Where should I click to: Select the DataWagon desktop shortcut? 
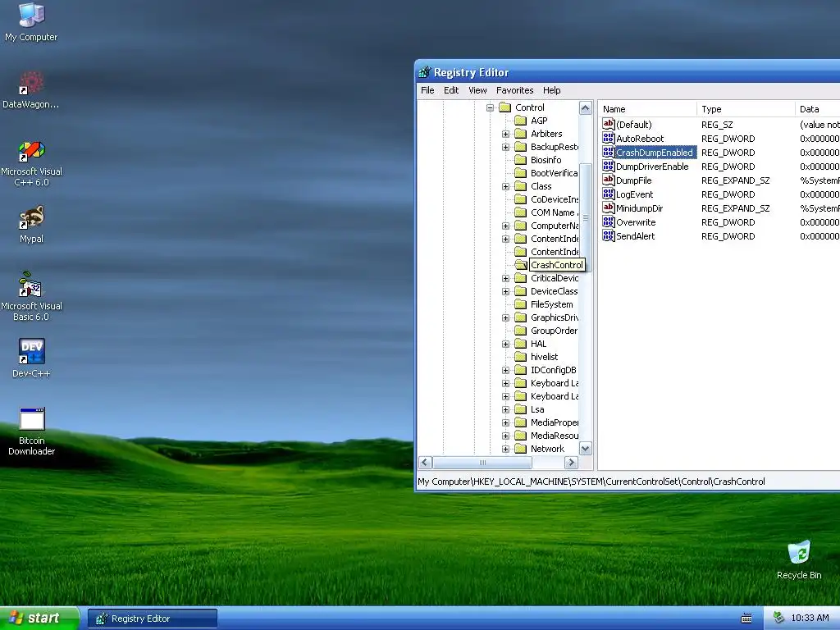[31, 89]
